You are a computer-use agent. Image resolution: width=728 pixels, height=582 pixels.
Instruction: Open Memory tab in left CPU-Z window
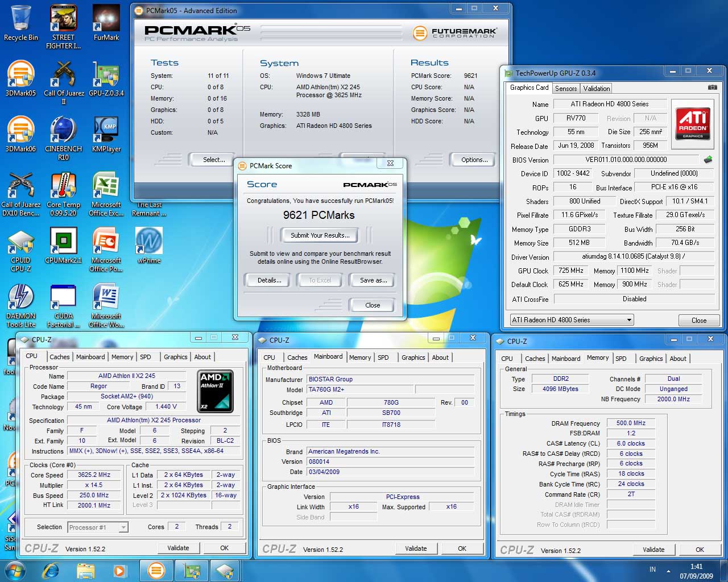(x=122, y=357)
